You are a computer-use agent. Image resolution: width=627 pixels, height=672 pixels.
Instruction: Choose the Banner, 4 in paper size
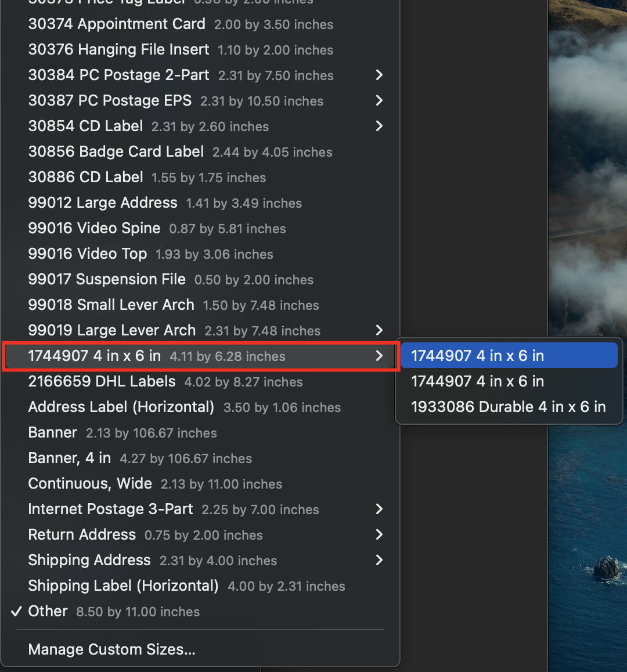(69, 458)
